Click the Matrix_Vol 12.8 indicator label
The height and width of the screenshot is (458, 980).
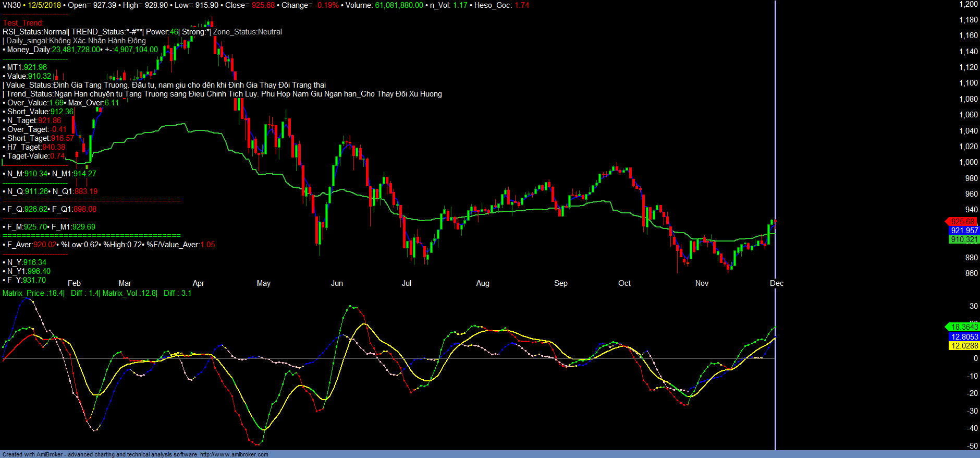point(130,293)
